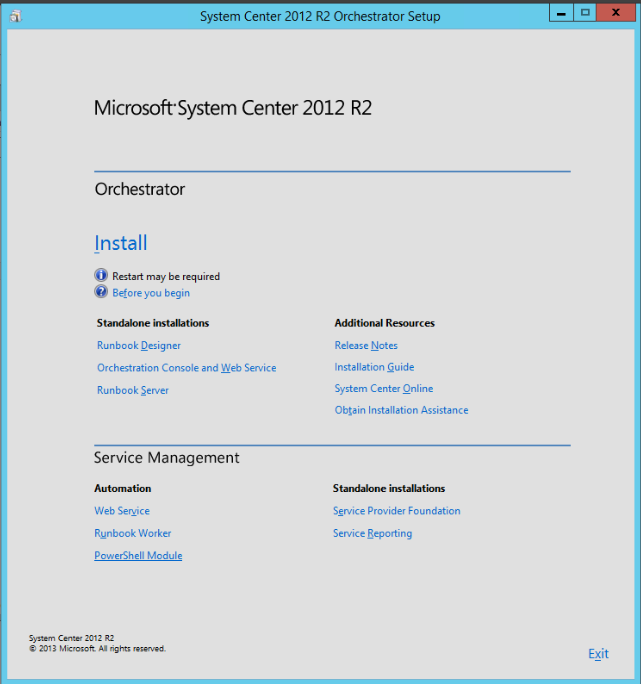The image size is (641, 684).
Task: Install the PowerShell Module
Action: tap(138, 555)
